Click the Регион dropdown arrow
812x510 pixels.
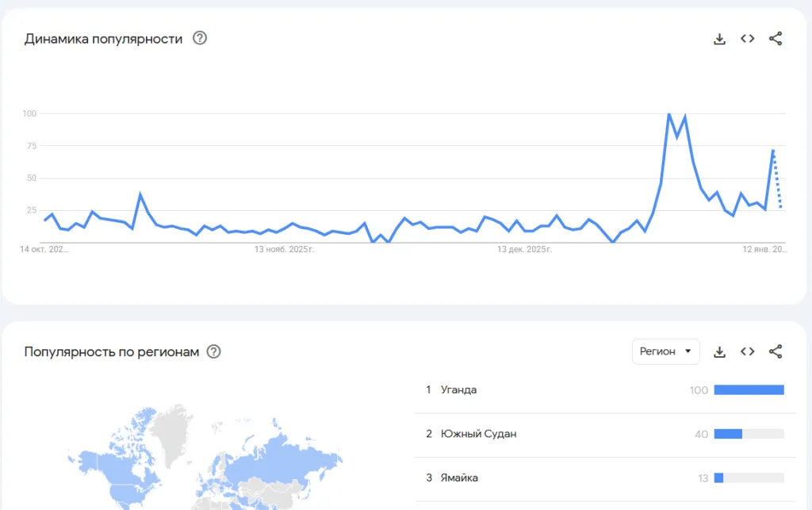tap(688, 351)
